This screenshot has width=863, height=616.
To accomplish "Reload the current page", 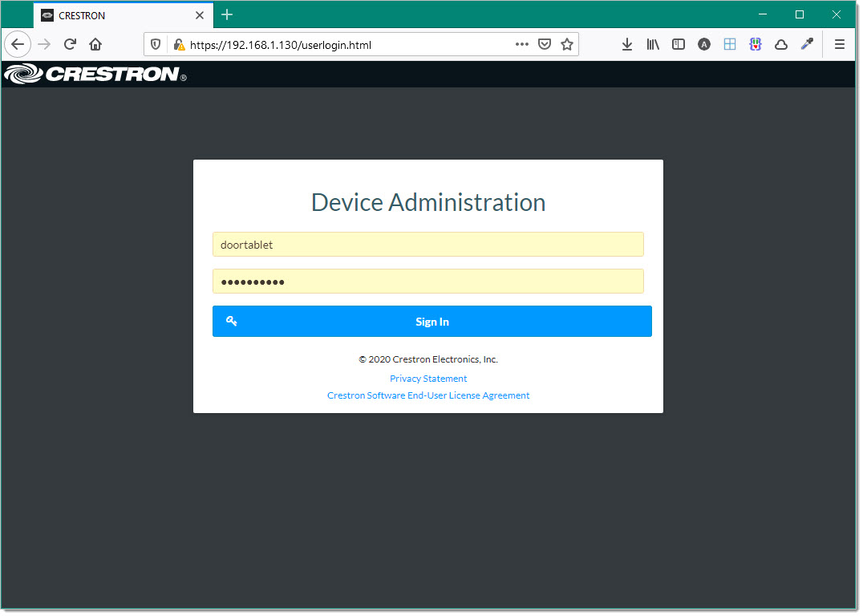I will pos(70,45).
